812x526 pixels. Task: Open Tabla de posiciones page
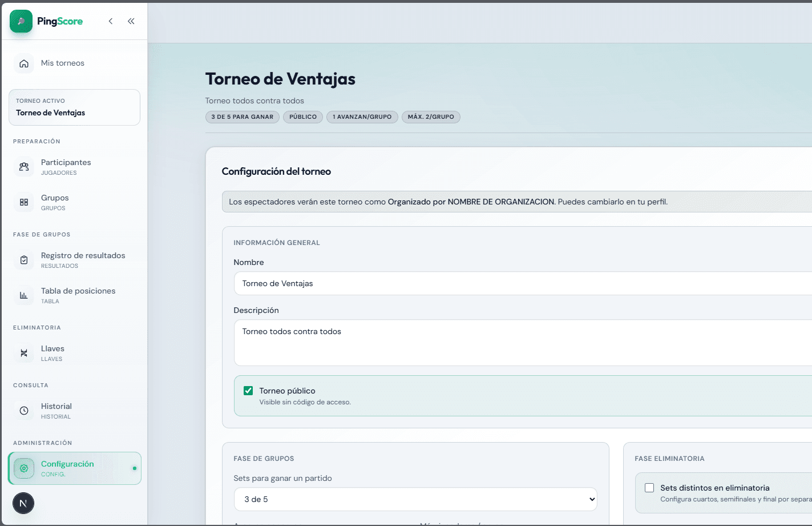74,295
